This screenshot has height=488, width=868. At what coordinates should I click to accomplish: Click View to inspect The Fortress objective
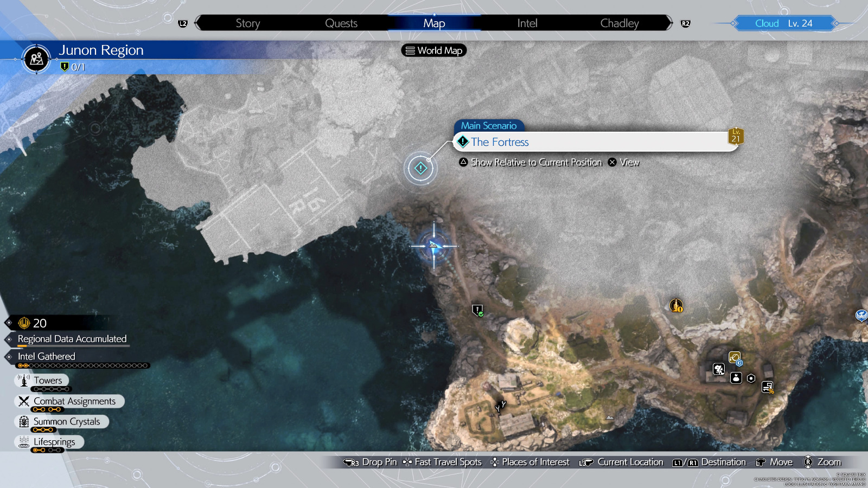(630, 162)
